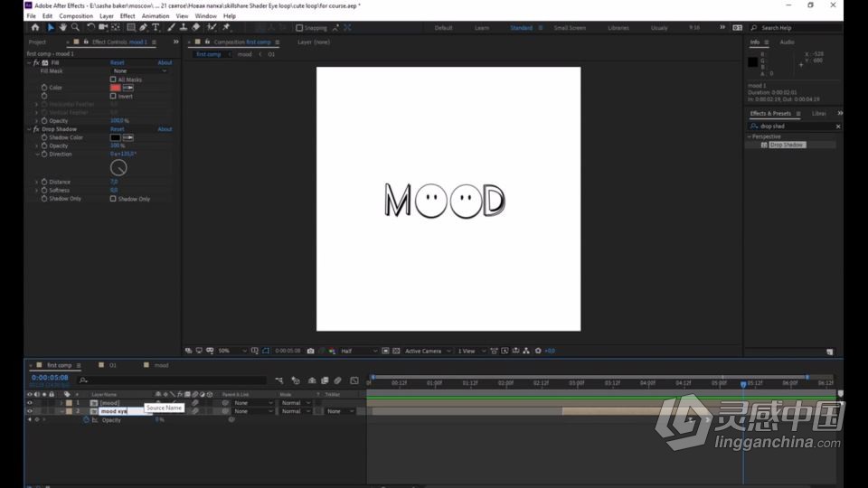Click Reset for the Fill effect

[118, 62]
